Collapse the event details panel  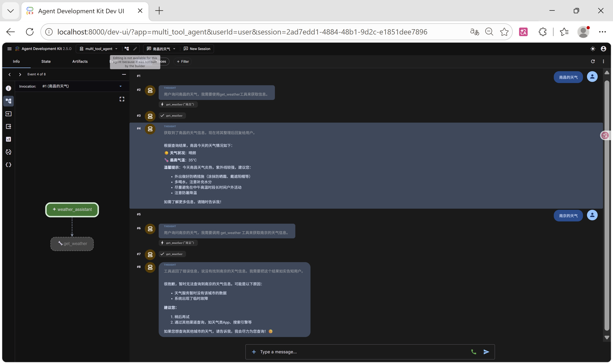124,74
